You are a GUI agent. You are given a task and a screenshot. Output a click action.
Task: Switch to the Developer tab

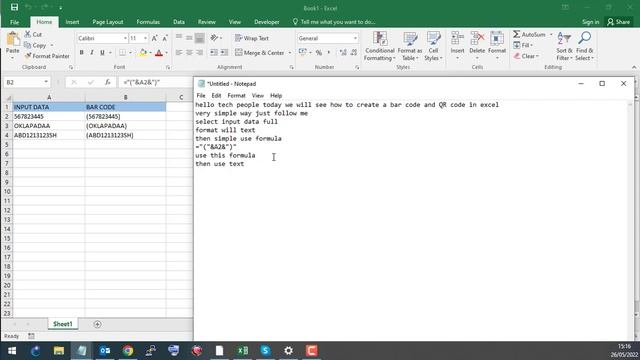click(x=267, y=22)
